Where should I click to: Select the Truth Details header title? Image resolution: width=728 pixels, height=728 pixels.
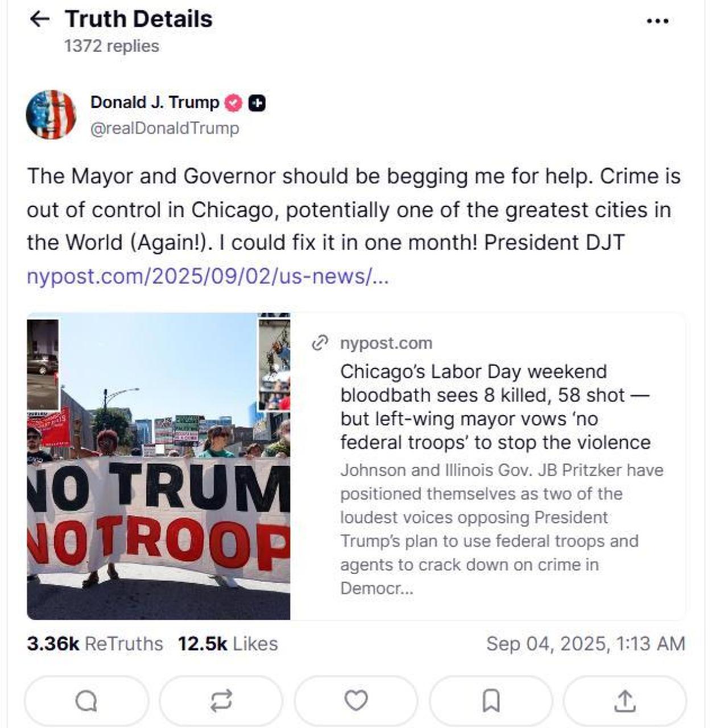138,19
